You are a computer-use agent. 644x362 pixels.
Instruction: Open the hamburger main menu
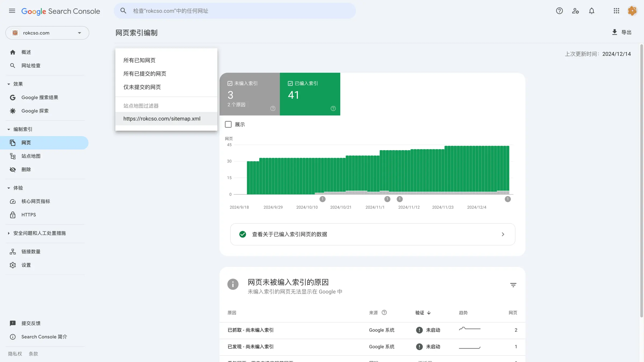click(x=12, y=11)
